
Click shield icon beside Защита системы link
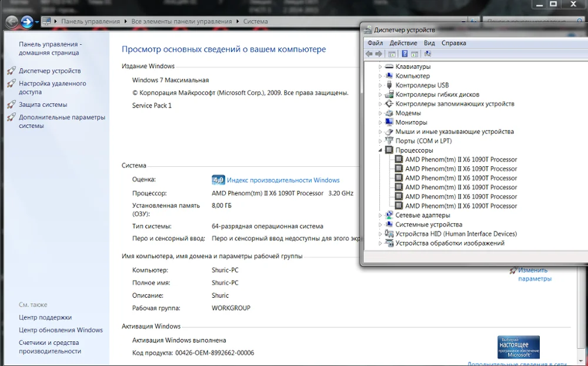coord(12,104)
